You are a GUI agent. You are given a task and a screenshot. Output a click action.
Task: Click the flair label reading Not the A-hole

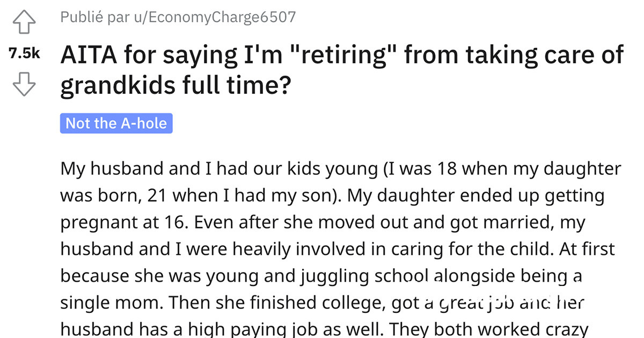[x=116, y=123]
